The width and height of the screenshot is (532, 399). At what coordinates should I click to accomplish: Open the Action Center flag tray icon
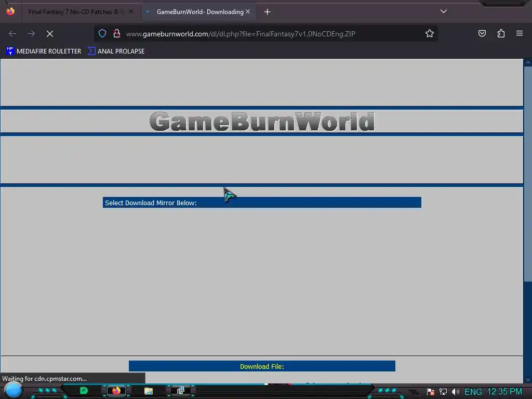[x=431, y=392]
